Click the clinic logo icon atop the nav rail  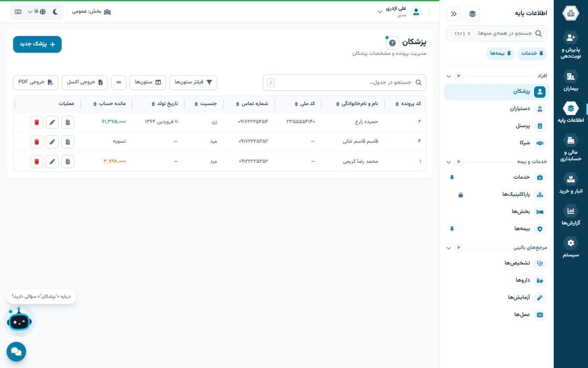[x=570, y=13]
